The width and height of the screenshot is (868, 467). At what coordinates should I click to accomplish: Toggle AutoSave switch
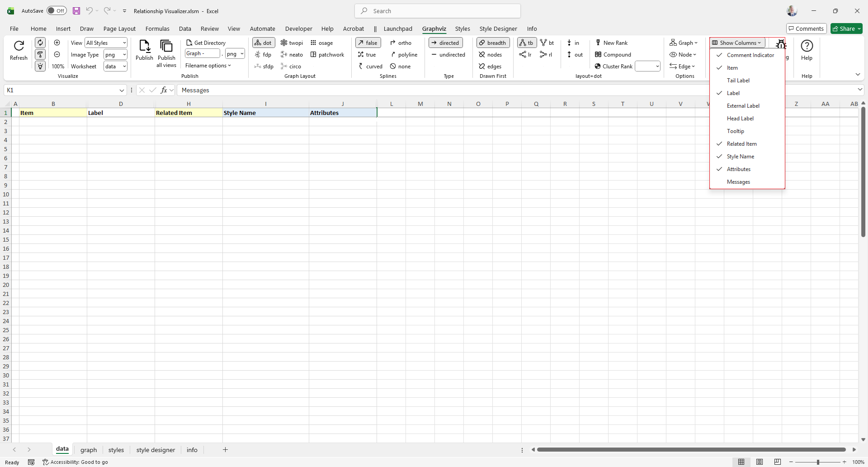point(57,11)
